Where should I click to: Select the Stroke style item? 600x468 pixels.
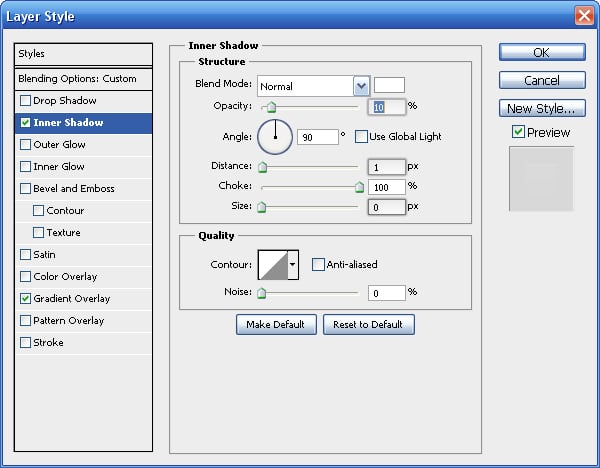48,343
